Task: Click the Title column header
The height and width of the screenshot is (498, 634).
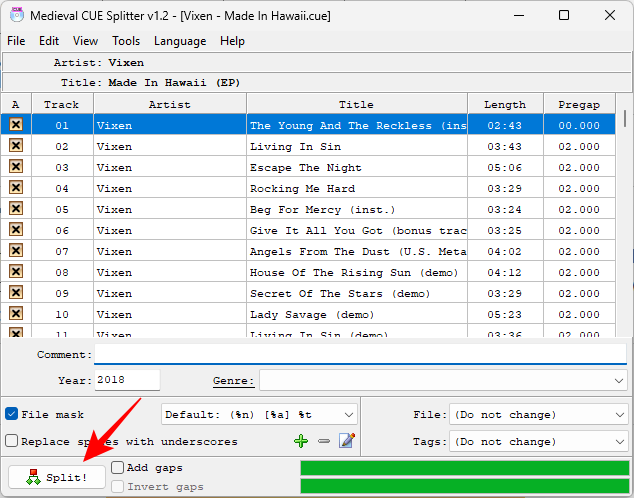Action: pyautogui.click(x=357, y=104)
